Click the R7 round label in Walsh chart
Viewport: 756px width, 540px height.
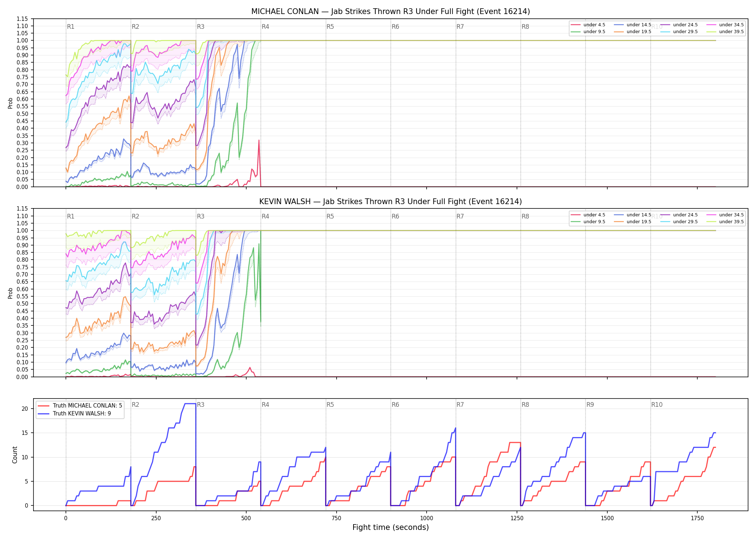460,216
